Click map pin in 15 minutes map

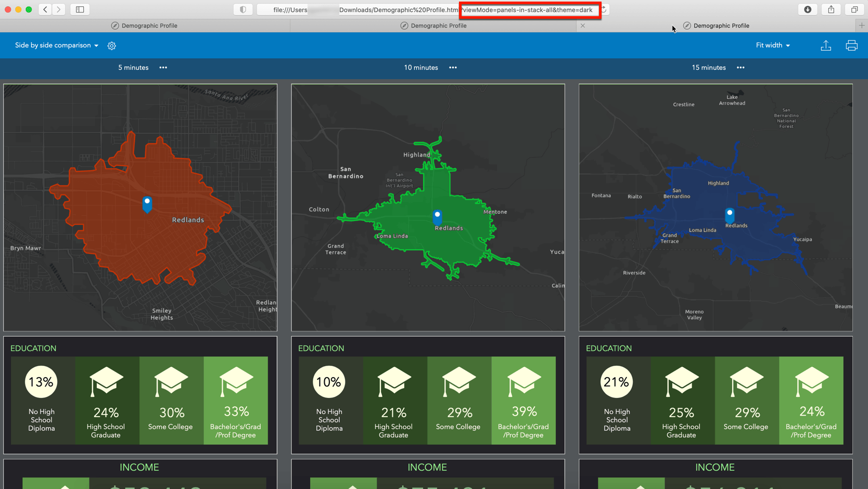(730, 215)
